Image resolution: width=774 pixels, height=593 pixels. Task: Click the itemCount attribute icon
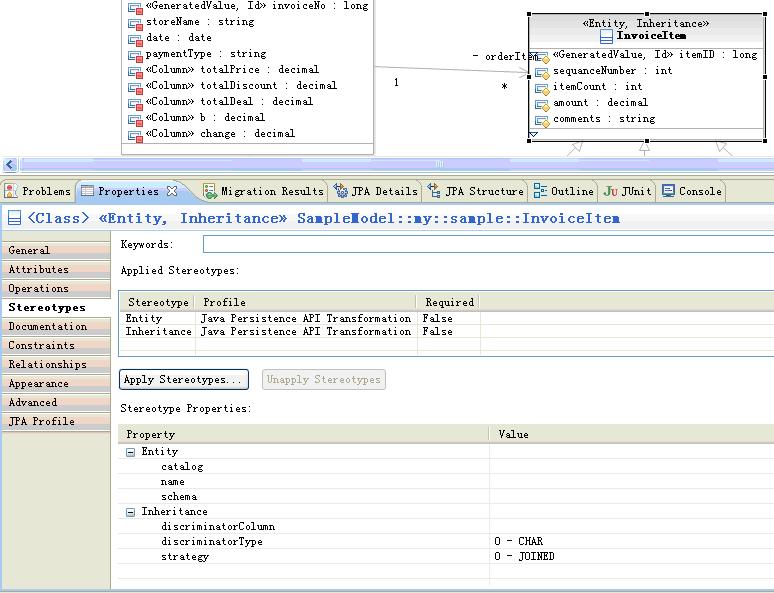point(542,89)
